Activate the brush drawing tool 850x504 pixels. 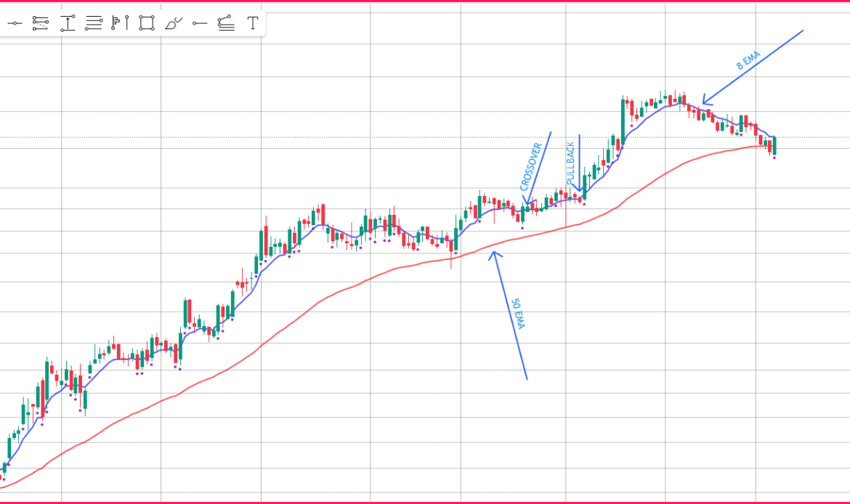coord(173,23)
